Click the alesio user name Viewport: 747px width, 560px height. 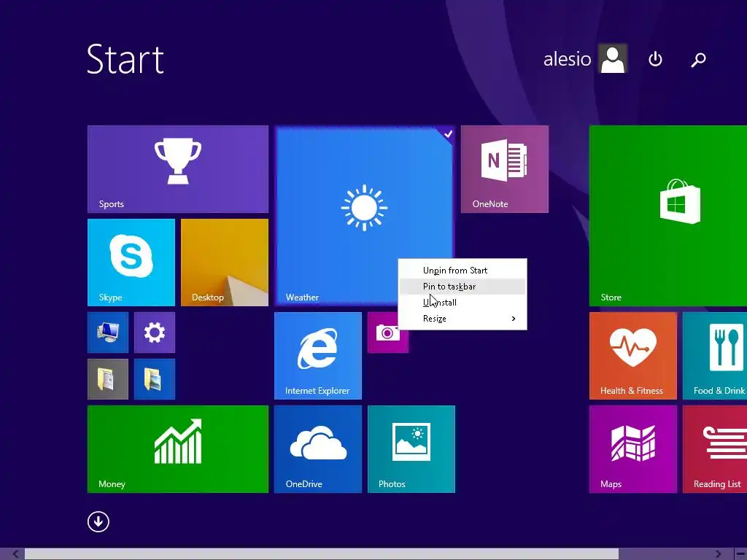pyautogui.click(x=567, y=59)
